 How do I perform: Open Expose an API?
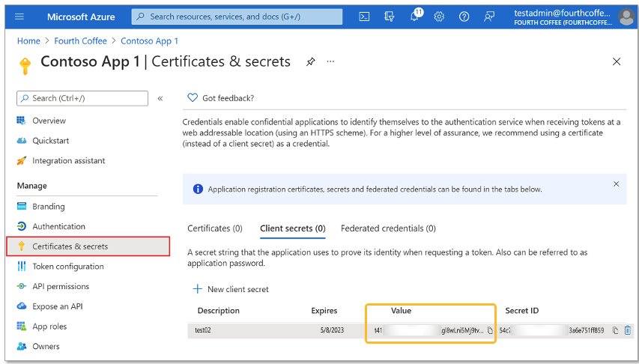point(58,306)
